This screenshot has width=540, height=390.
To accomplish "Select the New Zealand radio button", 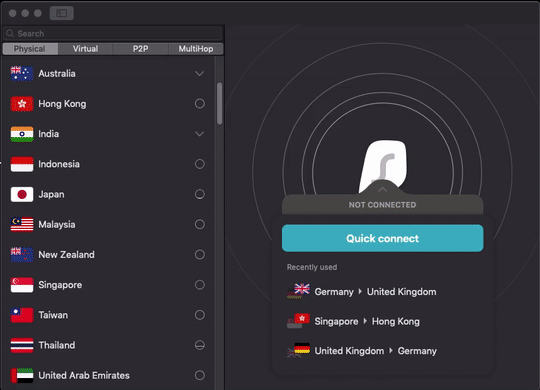I will pyautogui.click(x=200, y=255).
